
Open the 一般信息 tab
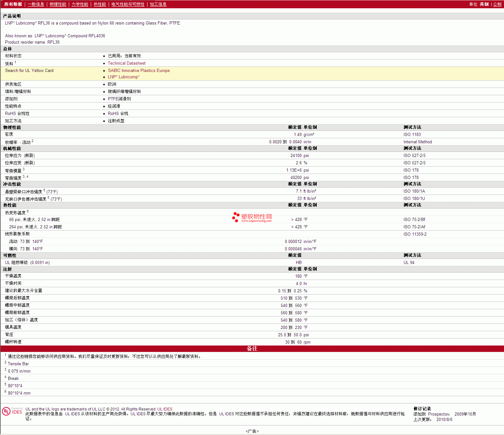[x=36, y=4]
